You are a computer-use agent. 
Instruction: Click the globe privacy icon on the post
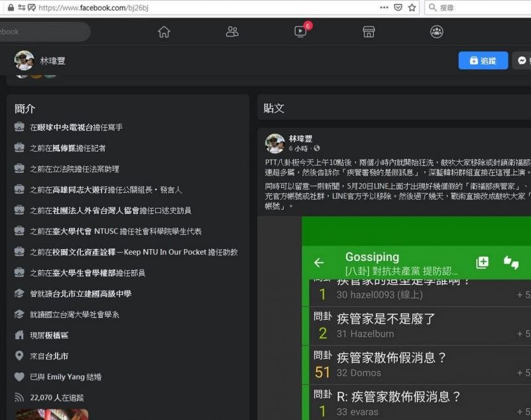(317, 148)
